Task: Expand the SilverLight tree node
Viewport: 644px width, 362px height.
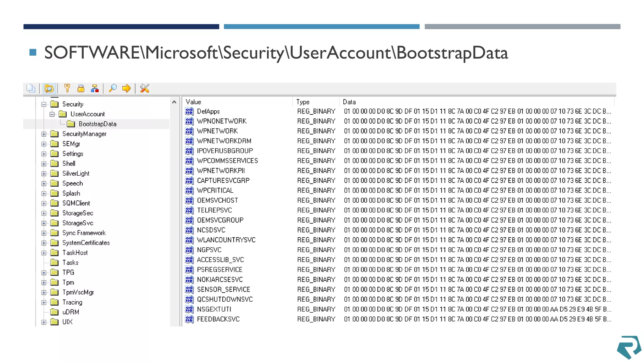Action: tap(44, 173)
